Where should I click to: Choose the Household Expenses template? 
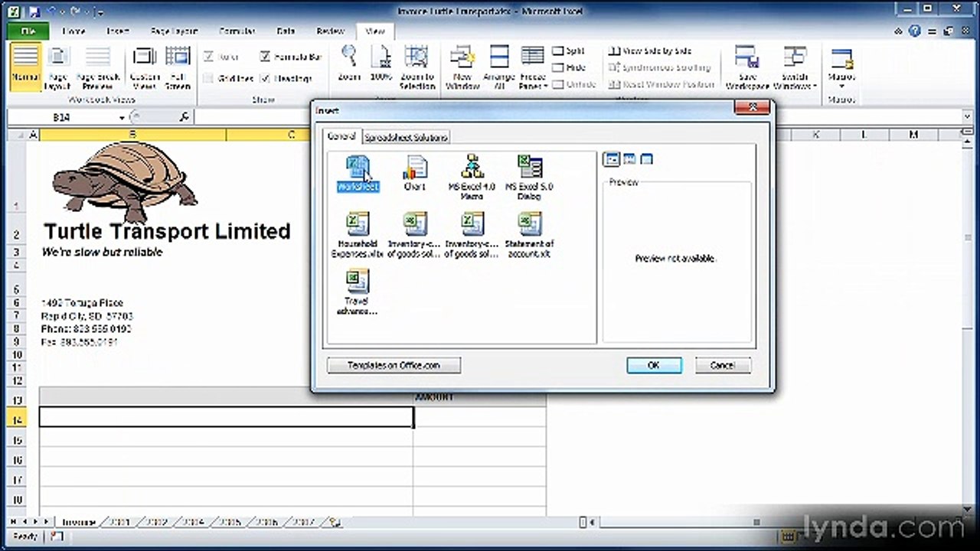357,235
